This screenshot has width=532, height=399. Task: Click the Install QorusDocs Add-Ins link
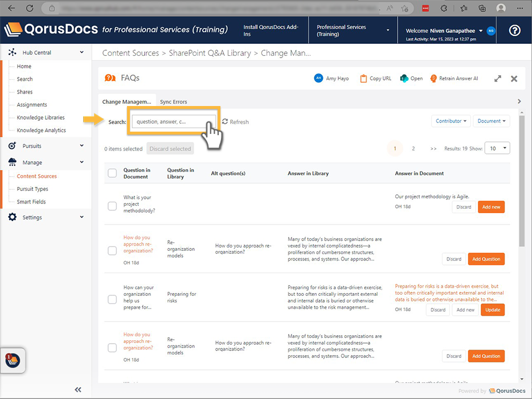coord(271,30)
